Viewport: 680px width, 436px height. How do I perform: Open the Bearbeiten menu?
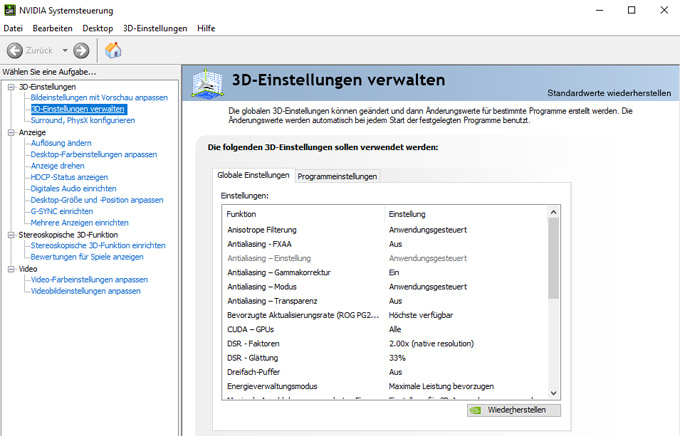pos(52,28)
